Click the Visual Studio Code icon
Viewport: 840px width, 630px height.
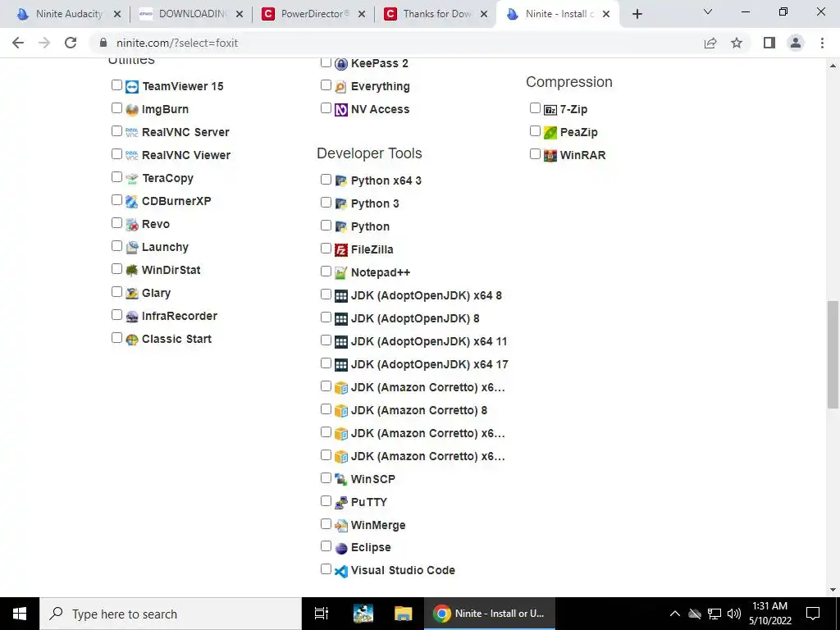tap(341, 572)
